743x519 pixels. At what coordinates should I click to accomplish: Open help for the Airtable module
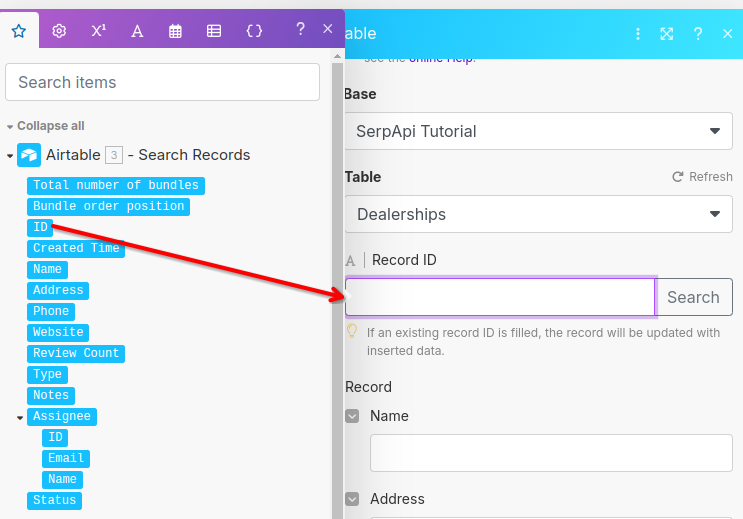(698, 34)
